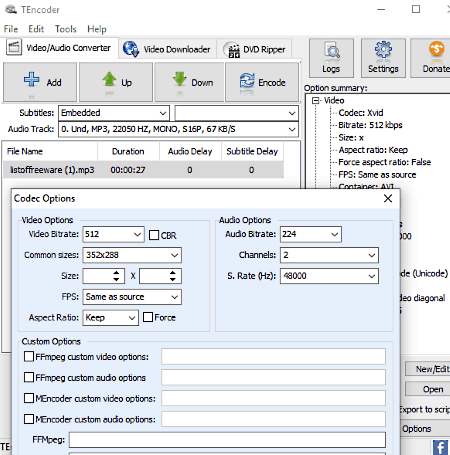Click the FFmpeg custom video options text field
This screenshot has width=450, height=455.
[273, 357]
